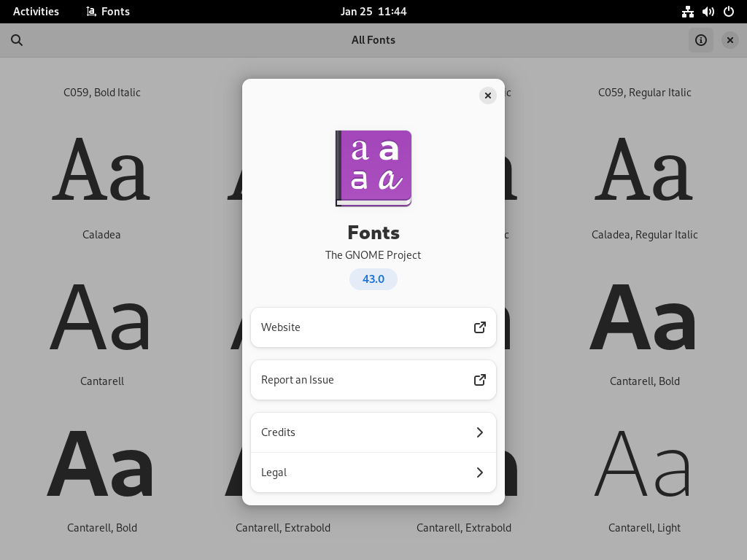Image resolution: width=747 pixels, height=560 pixels.
Task: Close the Fonts main window
Action: click(729, 40)
